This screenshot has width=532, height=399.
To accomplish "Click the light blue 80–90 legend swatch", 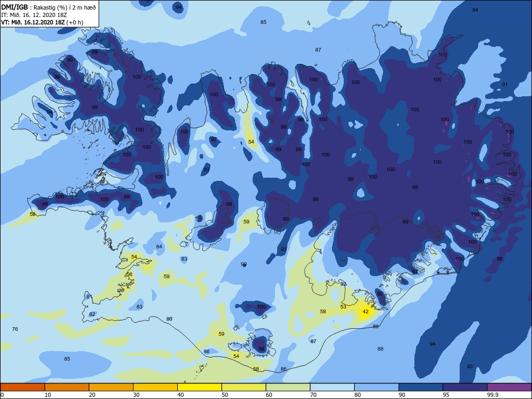I will (x=377, y=387).
